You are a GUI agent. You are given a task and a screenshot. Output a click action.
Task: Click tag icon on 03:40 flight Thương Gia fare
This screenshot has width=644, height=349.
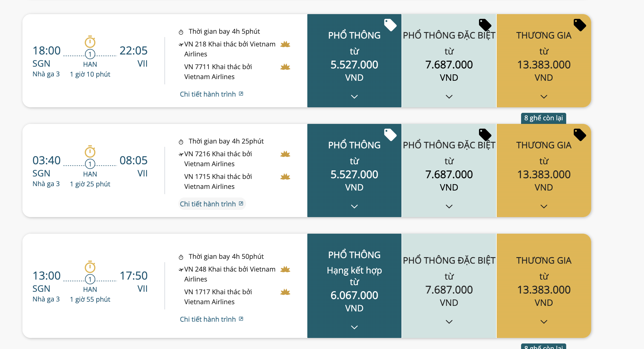pos(579,135)
